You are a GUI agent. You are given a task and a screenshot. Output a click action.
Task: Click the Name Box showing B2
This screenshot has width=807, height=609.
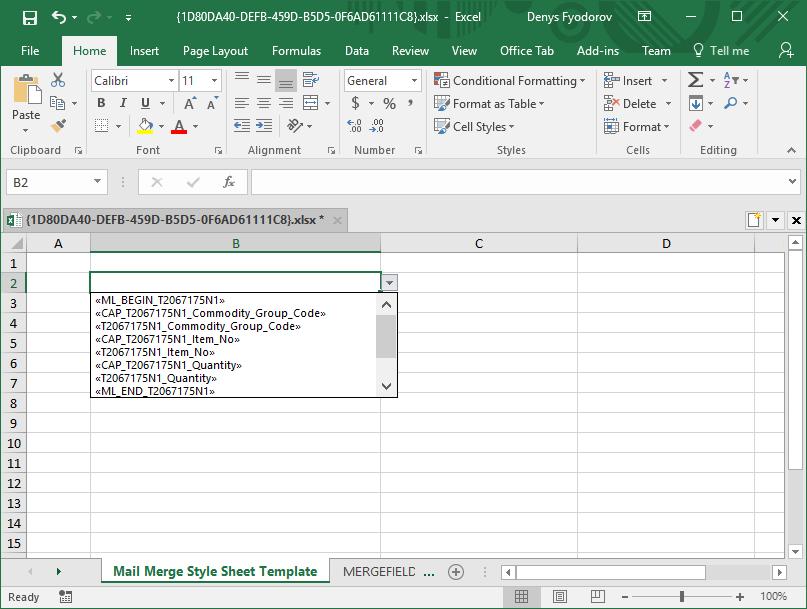point(47,182)
